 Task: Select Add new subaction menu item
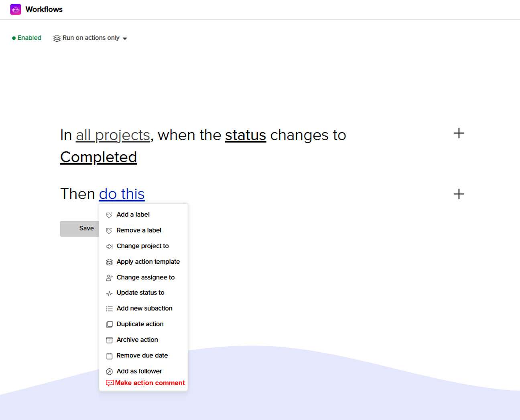tap(144, 308)
